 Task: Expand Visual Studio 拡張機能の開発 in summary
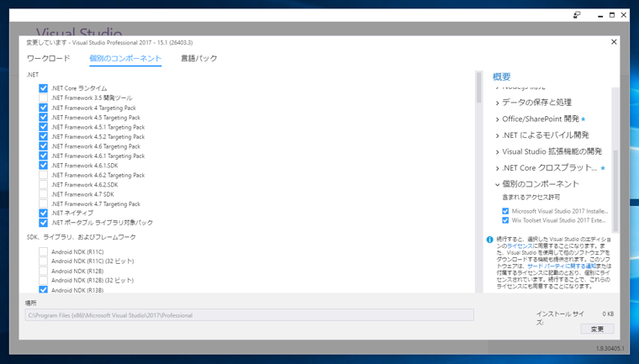(x=497, y=152)
